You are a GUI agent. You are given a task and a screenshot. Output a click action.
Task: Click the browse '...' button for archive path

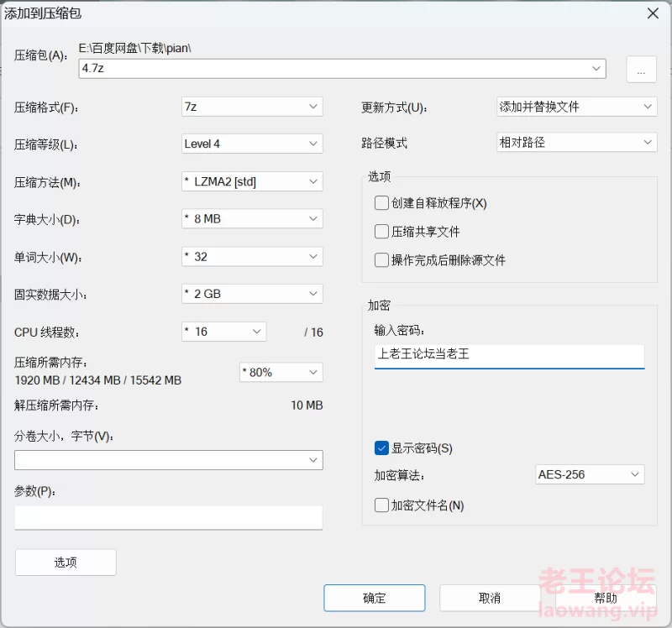coord(641,70)
